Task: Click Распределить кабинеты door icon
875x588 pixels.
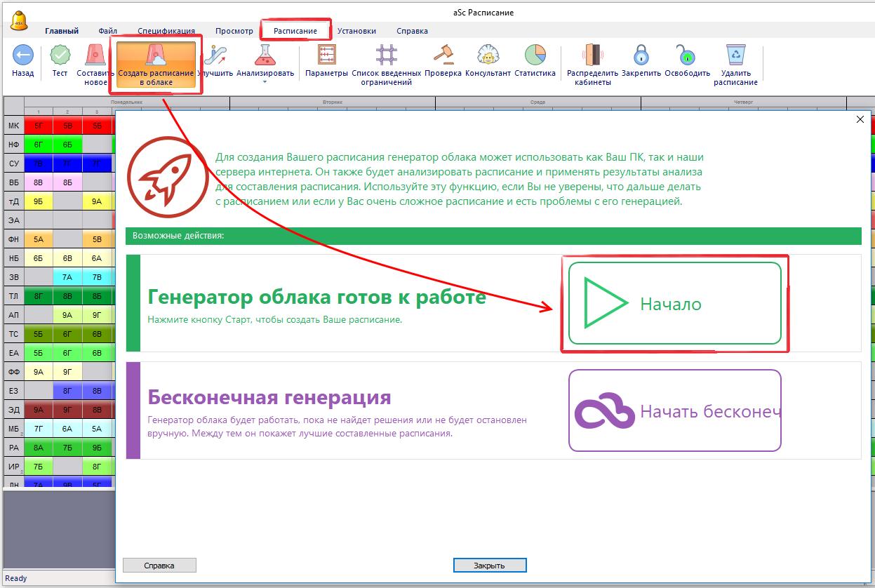Action: (x=592, y=56)
